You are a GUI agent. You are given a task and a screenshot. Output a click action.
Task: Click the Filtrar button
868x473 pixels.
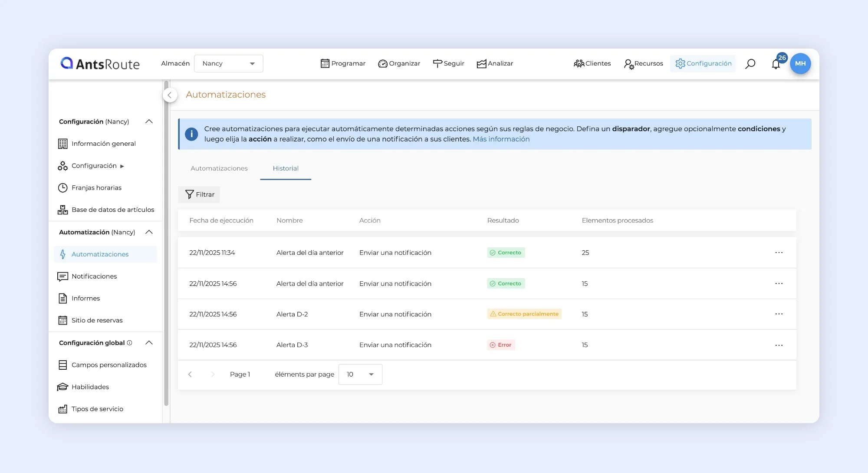(x=199, y=194)
